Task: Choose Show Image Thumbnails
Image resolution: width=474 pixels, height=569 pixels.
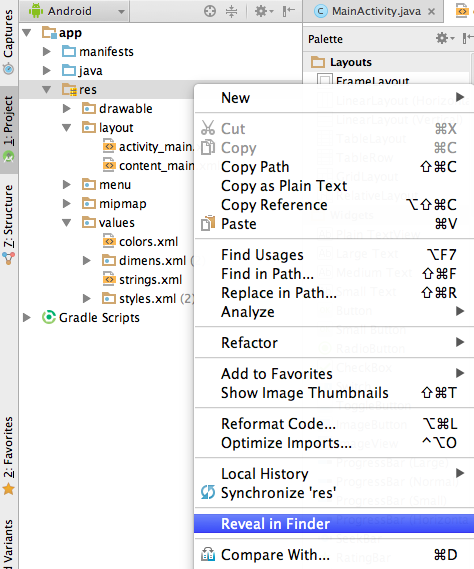Action: pyautogui.click(x=334, y=393)
